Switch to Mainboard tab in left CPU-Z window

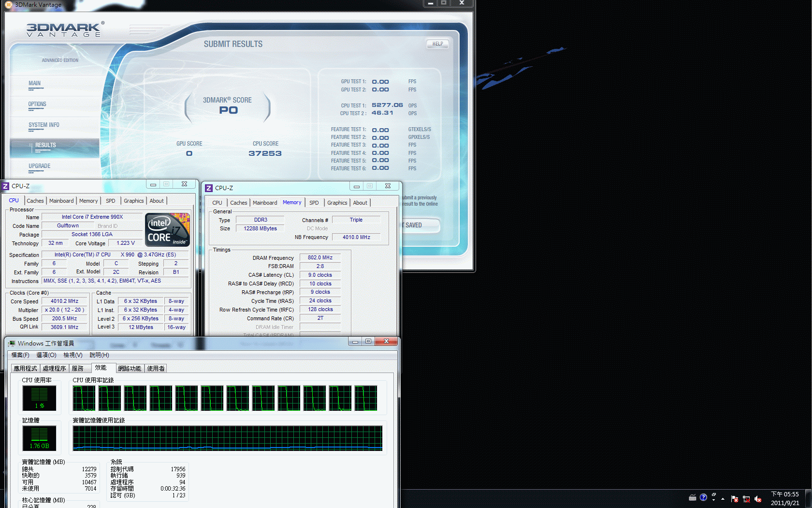click(61, 201)
